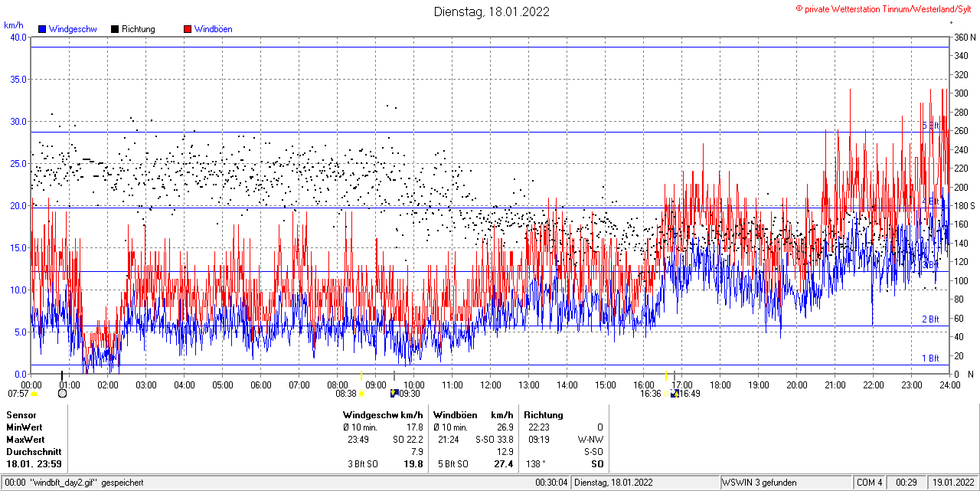Click the 'Windböen' legend label above the chart

click(x=214, y=29)
